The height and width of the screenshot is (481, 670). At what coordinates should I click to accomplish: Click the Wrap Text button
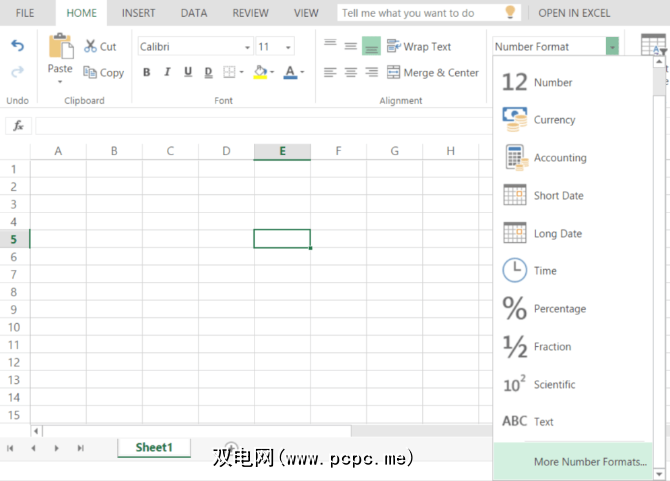(x=419, y=46)
